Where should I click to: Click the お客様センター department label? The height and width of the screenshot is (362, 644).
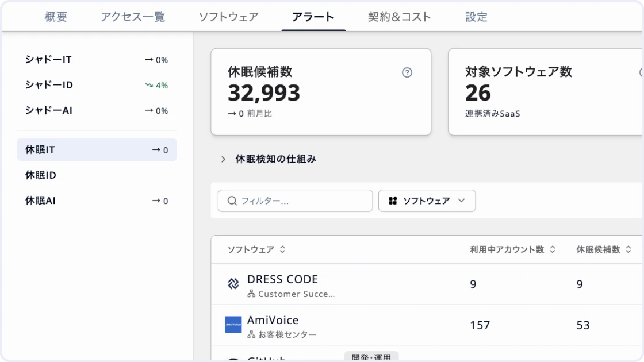click(x=287, y=334)
